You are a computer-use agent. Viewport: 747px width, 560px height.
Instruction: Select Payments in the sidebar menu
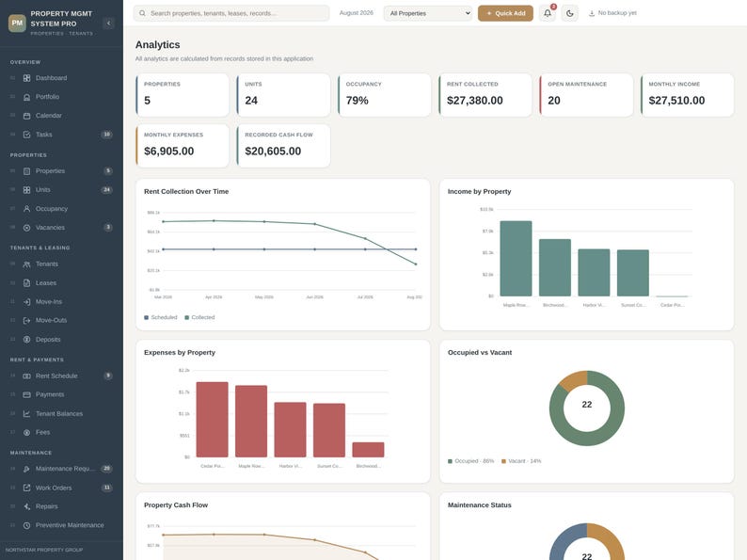point(61,394)
